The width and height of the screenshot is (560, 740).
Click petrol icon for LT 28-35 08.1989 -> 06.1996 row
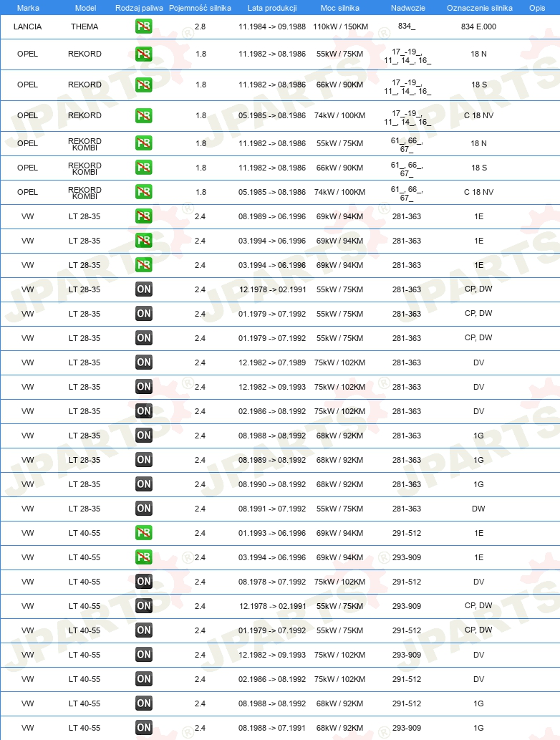[144, 216]
